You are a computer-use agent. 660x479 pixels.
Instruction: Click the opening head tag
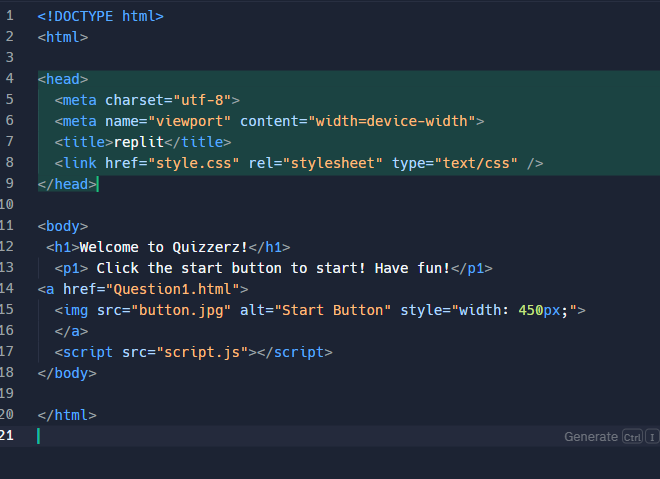[x=63, y=79]
